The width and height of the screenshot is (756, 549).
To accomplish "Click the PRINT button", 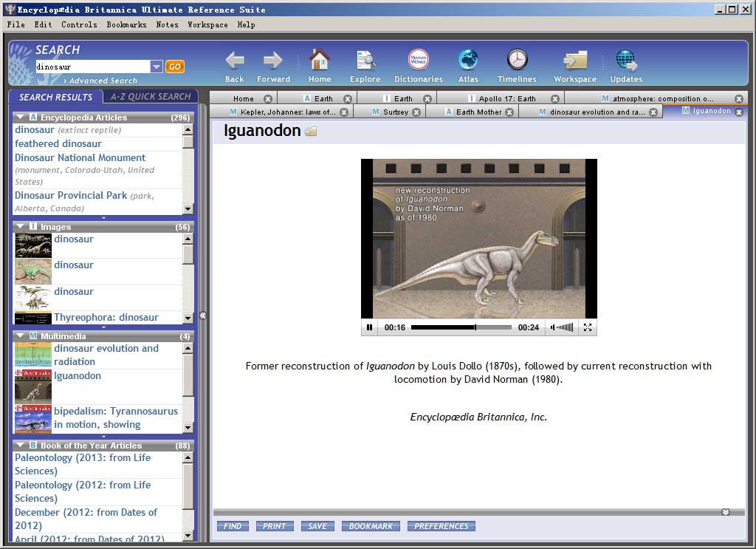I will coord(275,526).
